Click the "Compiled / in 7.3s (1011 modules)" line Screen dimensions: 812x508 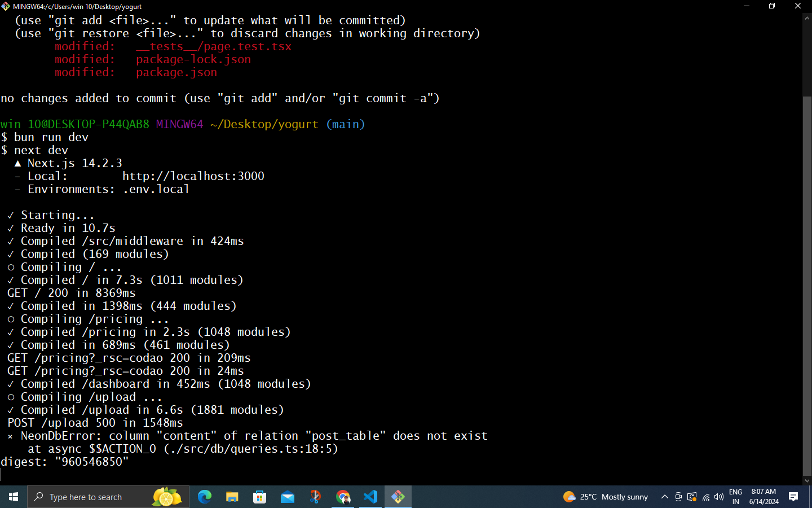126,280
